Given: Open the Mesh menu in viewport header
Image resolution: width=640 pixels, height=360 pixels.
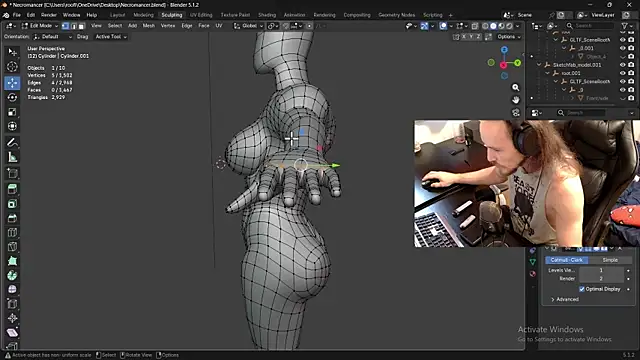Looking at the screenshot, I should pos(149,26).
